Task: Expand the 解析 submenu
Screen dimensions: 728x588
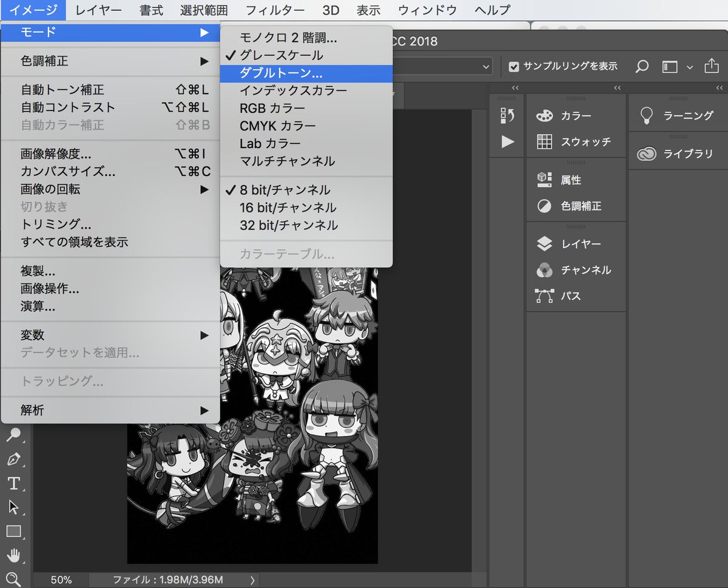Action: point(110,410)
